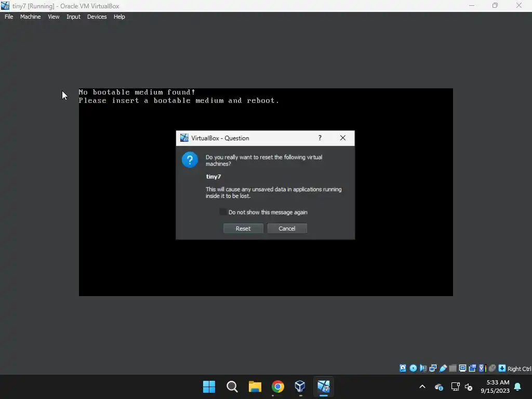Viewport: 532px width, 399px height.
Task: Click the network tray icon
Action: coord(455,387)
